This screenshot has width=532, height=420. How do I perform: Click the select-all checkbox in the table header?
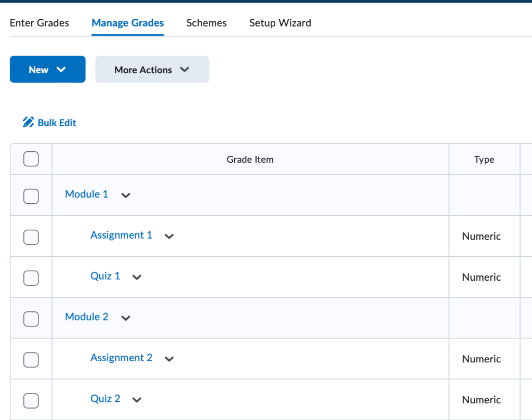[31, 159]
